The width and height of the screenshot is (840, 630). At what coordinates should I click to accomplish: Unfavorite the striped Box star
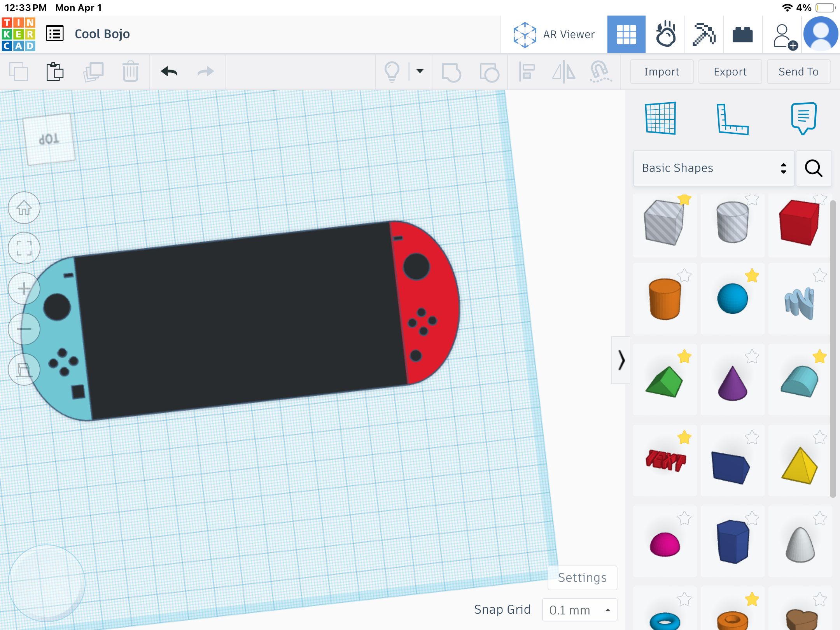click(684, 199)
